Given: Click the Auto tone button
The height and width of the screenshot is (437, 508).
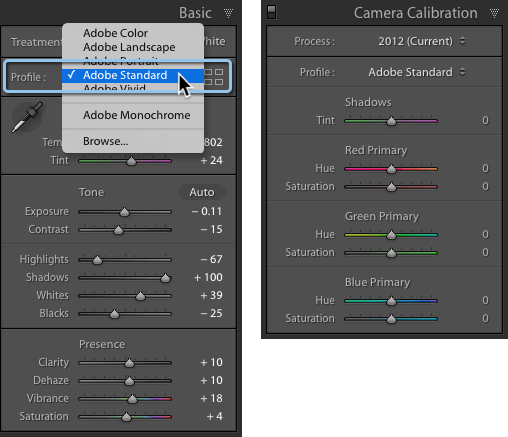Looking at the screenshot, I should 202,192.
